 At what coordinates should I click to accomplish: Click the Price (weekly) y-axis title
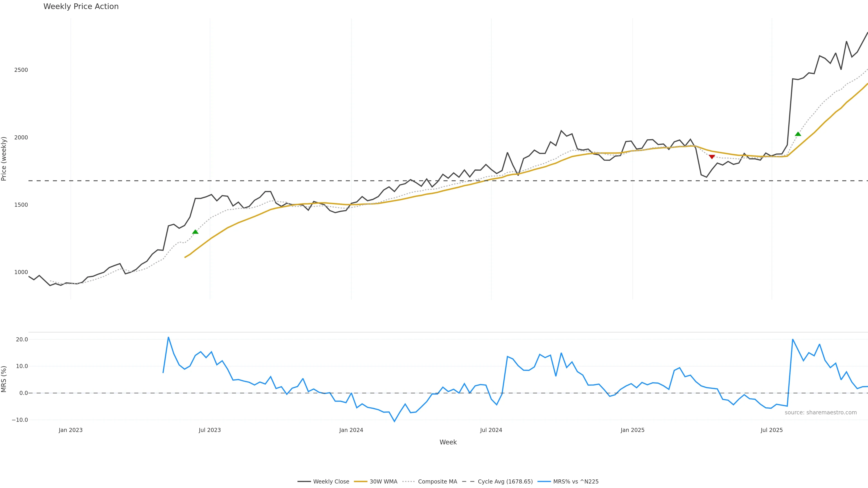4,159
